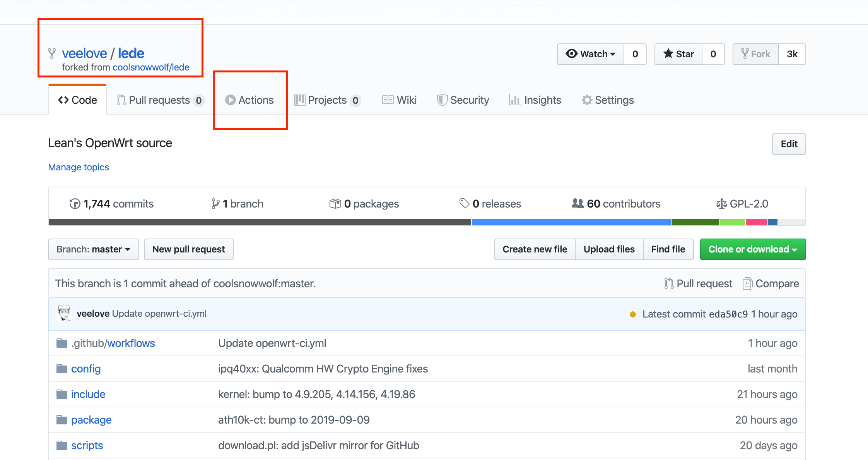Click the Insights graph icon

[x=515, y=100]
